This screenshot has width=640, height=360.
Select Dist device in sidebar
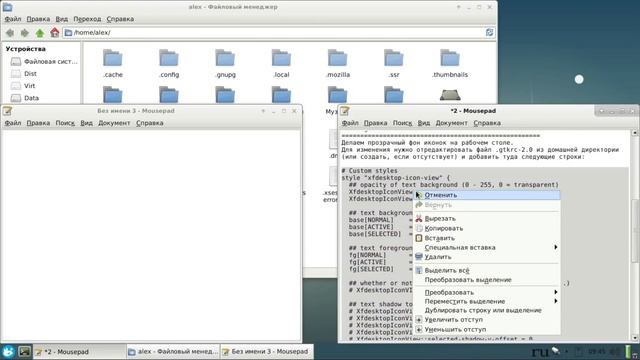coord(24,74)
